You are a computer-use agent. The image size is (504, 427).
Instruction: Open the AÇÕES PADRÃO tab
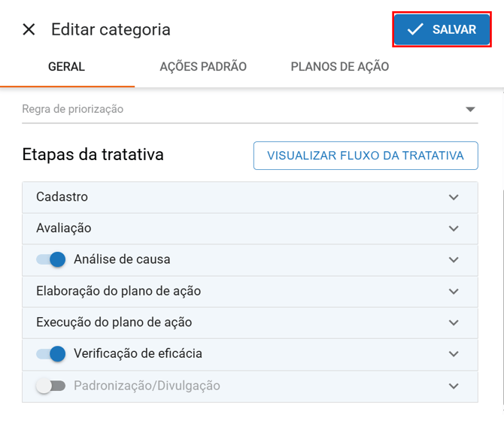(x=203, y=67)
